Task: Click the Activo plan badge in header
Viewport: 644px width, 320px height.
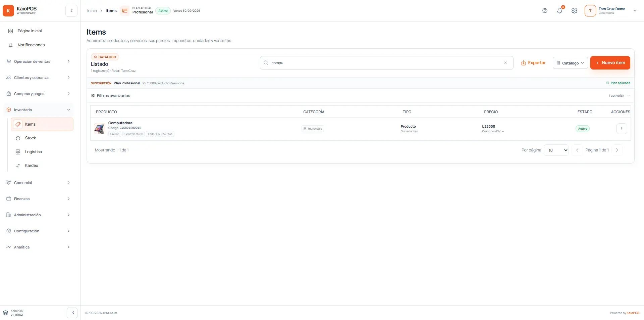Action: 163,11
